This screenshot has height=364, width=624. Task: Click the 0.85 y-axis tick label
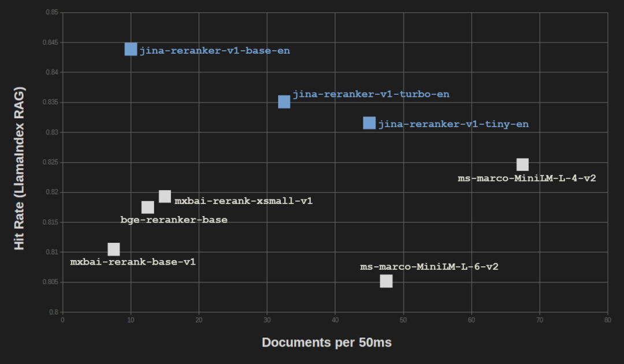pos(52,12)
